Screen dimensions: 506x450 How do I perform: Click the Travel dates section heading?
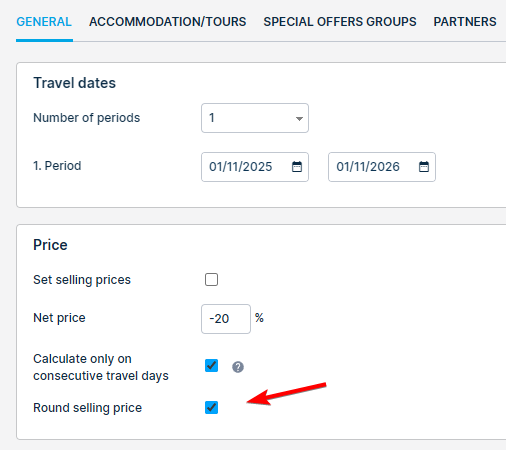click(x=75, y=83)
